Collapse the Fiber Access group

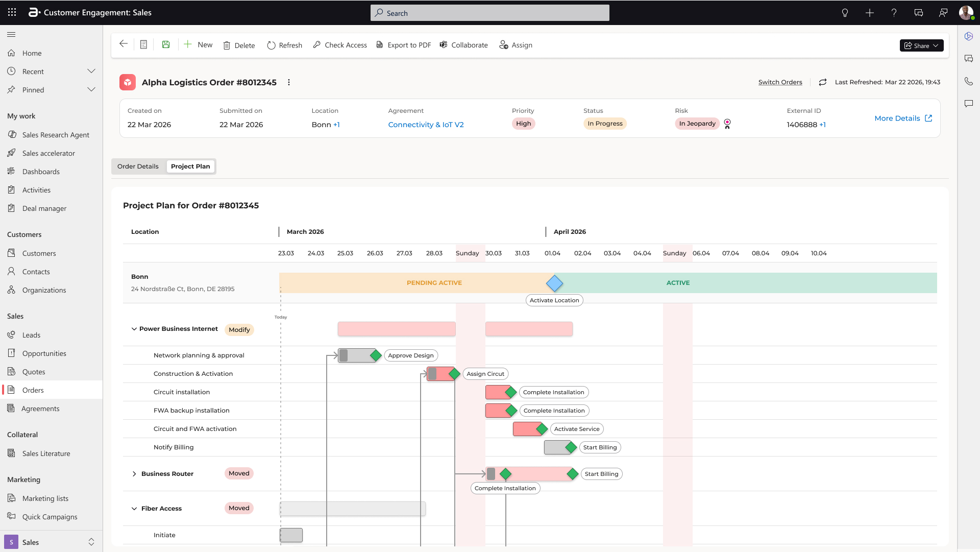134,509
